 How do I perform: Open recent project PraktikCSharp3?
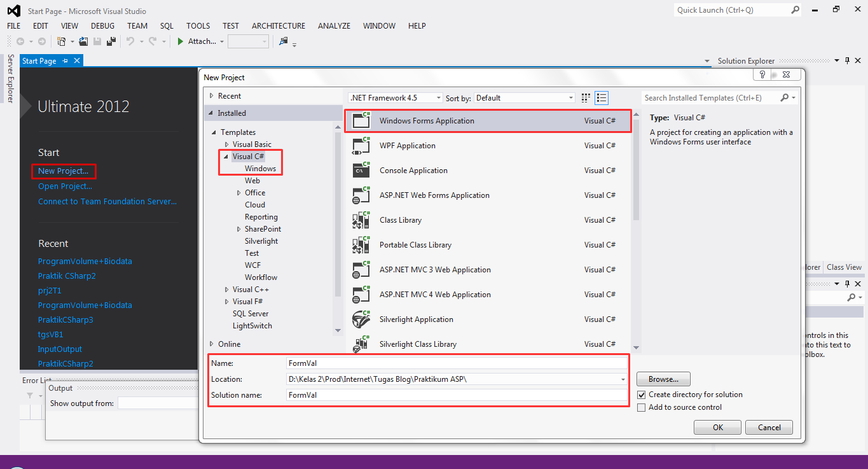click(65, 320)
